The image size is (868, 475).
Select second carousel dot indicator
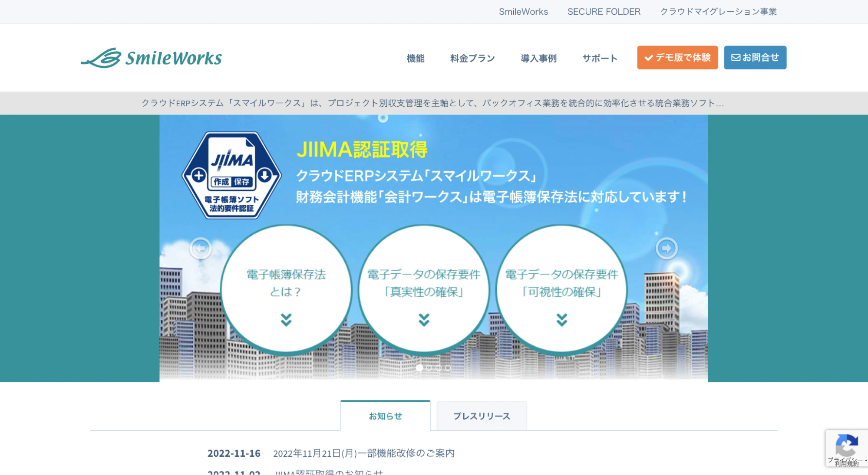429,368
